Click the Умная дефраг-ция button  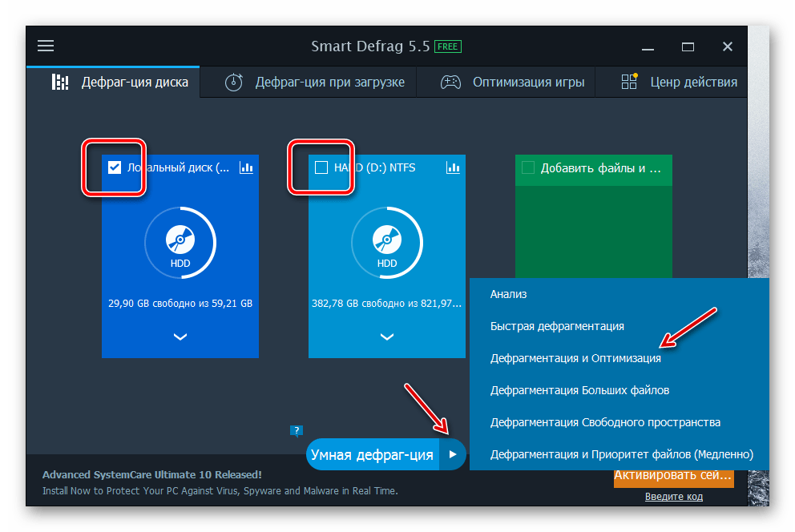click(x=373, y=454)
